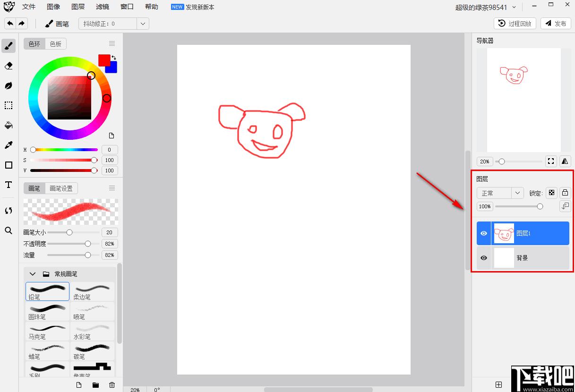Add a new layer with plus icon
This screenshot has width=575, height=392.
coord(498,385)
